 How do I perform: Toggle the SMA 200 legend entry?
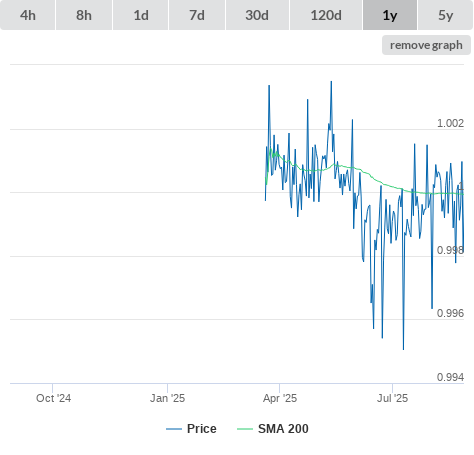coord(273,429)
